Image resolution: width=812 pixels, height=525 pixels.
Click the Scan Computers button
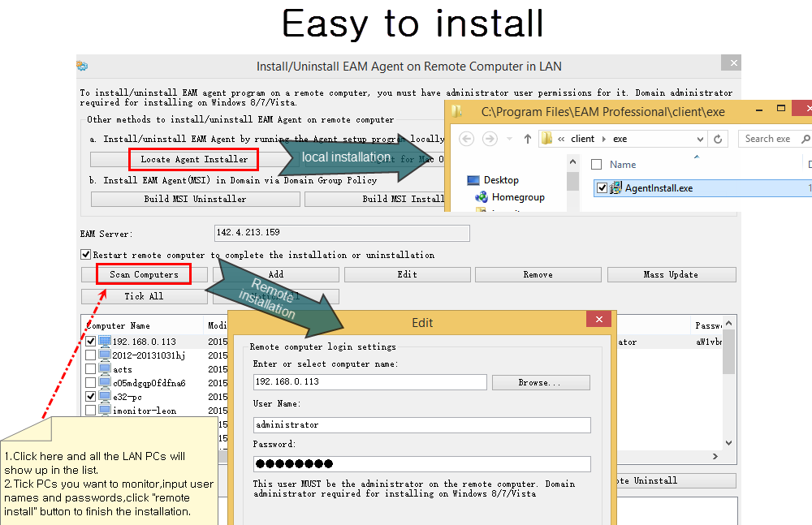tap(144, 274)
